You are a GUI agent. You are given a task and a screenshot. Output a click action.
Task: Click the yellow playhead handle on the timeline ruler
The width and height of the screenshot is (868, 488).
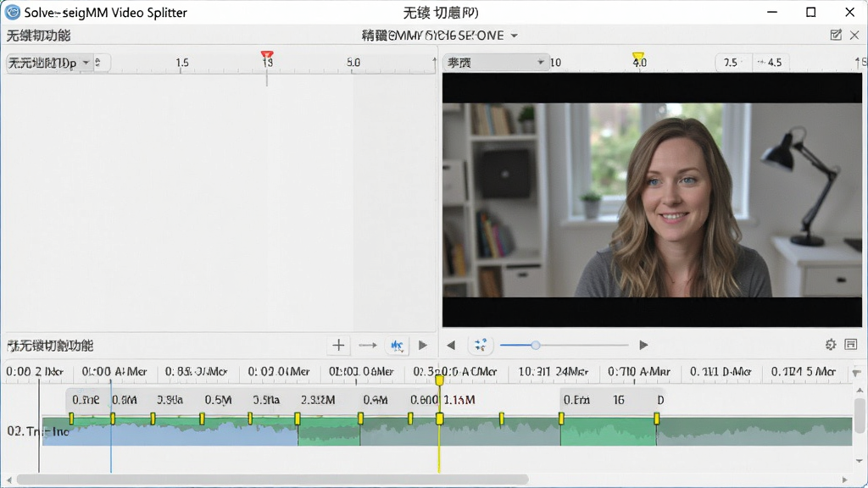[x=439, y=380]
